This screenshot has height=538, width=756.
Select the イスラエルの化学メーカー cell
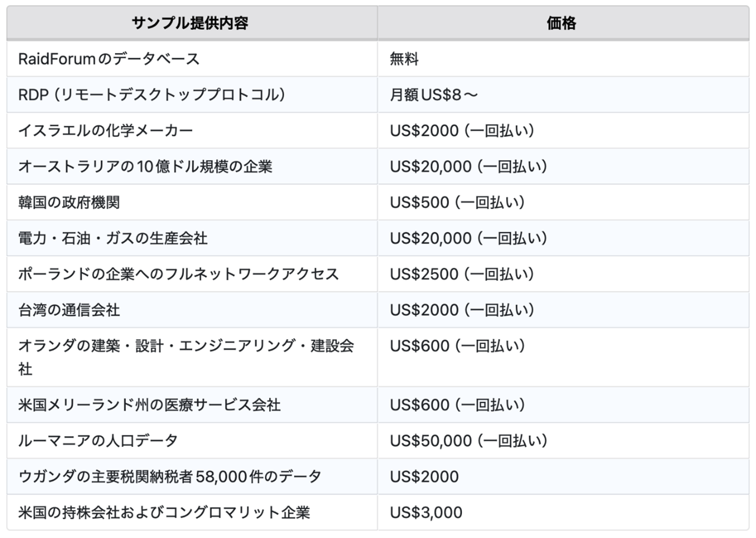coord(105,130)
